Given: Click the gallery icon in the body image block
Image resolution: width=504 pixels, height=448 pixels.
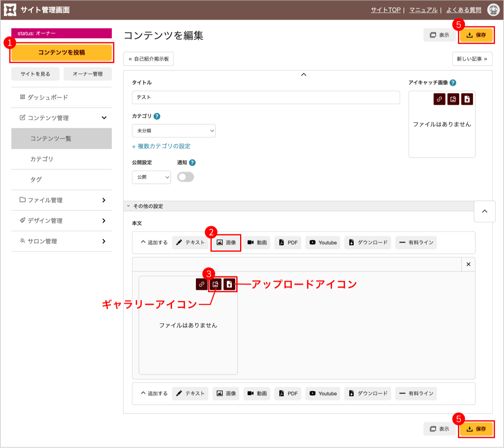Looking at the screenshot, I should coord(215,284).
